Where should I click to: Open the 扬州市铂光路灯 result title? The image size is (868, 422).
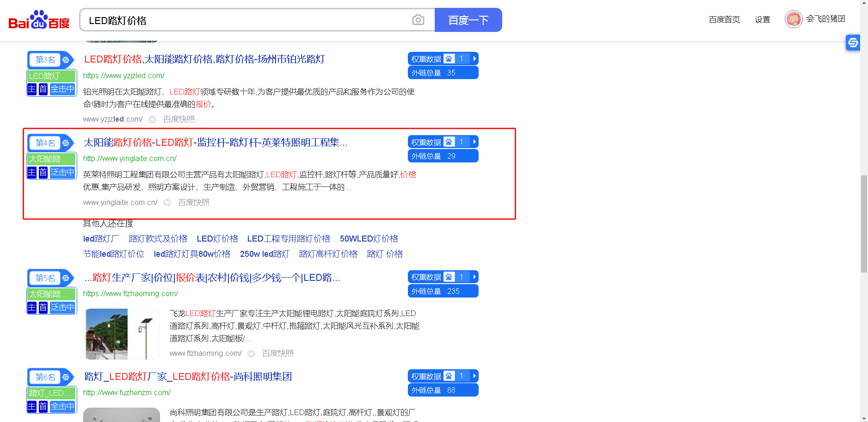tap(204, 59)
